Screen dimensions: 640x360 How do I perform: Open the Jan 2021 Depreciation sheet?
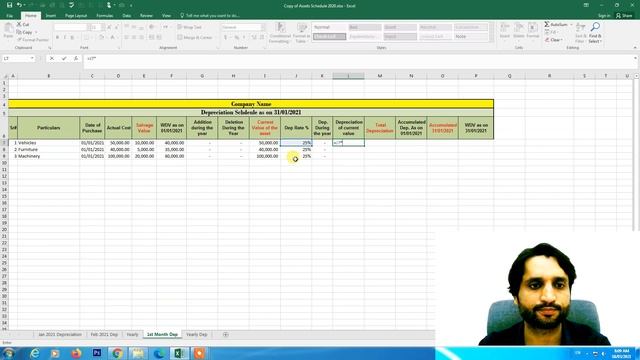coord(60,334)
